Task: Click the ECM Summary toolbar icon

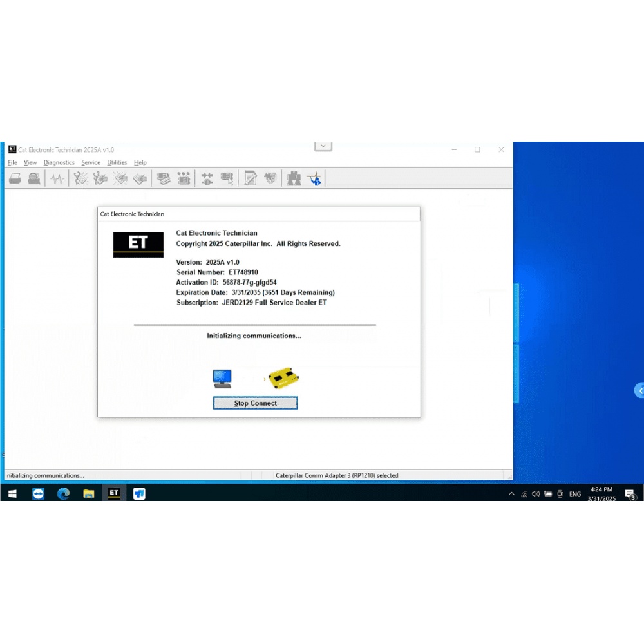Action: 164,178
